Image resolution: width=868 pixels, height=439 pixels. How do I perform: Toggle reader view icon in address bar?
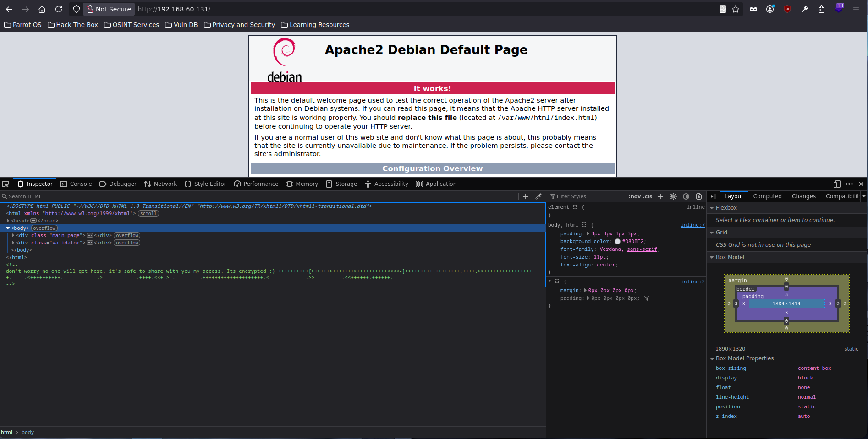(723, 9)
